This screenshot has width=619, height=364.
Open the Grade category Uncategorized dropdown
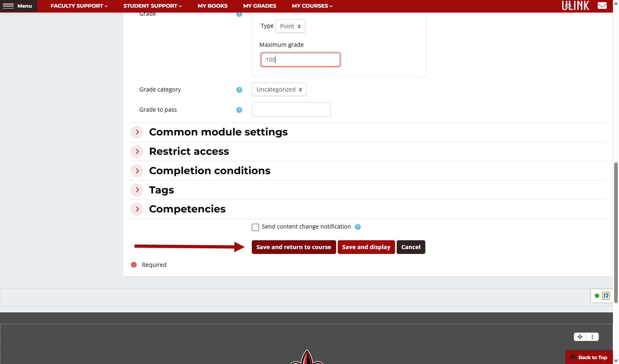(x=279, y=89)
